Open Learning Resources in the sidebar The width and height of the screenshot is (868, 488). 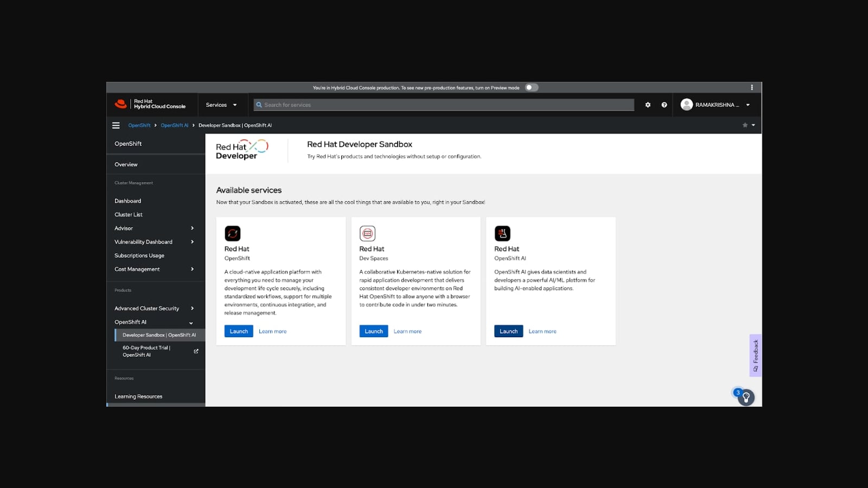(x=138, y=396)
